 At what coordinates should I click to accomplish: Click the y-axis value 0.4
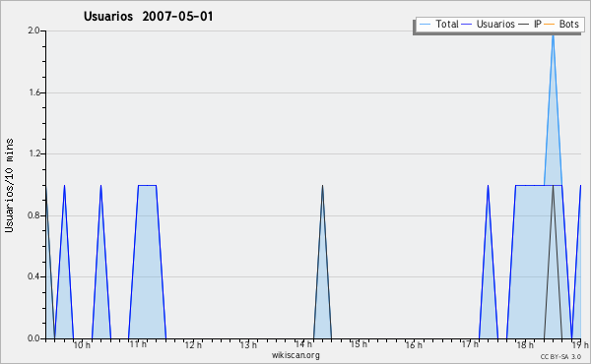[x=33, y=276]
